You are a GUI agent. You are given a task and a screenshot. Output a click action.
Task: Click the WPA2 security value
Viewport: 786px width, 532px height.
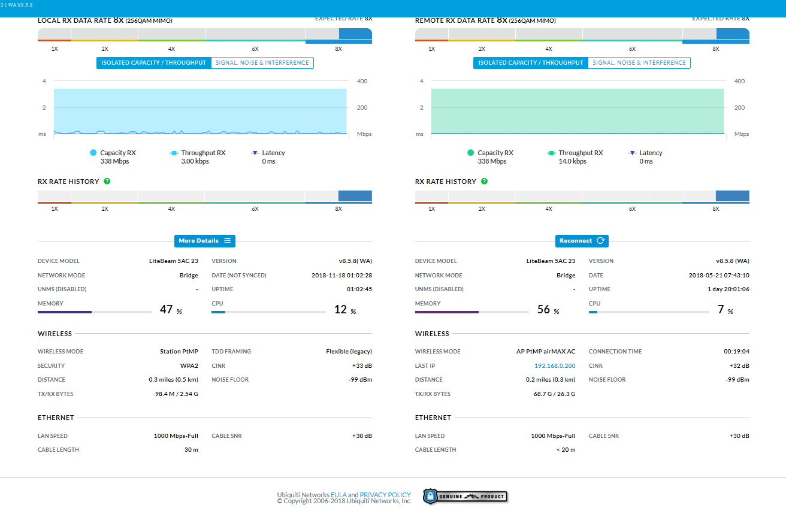coord(189,365)
